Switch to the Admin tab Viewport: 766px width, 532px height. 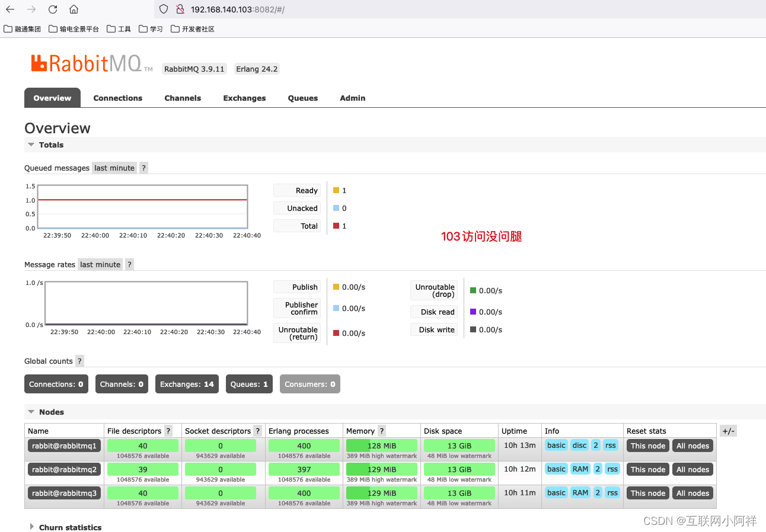353,98
